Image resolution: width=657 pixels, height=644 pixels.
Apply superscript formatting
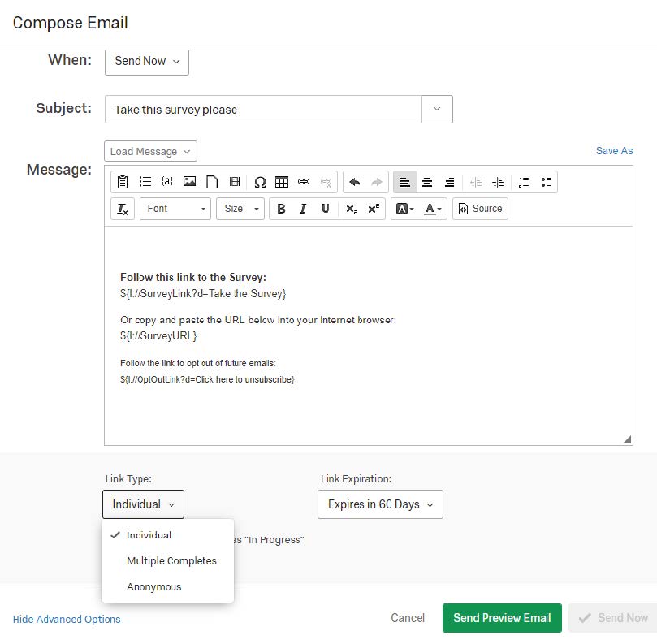[x=372, y=209]
